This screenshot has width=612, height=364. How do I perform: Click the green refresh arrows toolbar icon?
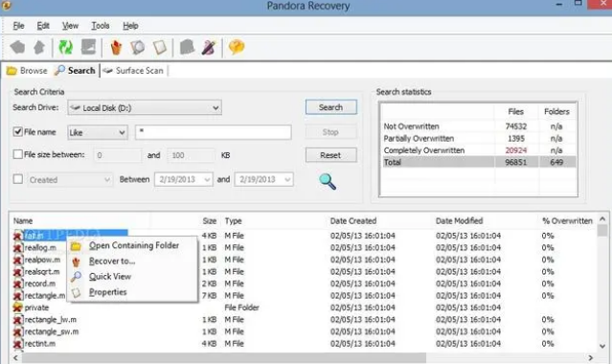[x=65, y=47]
